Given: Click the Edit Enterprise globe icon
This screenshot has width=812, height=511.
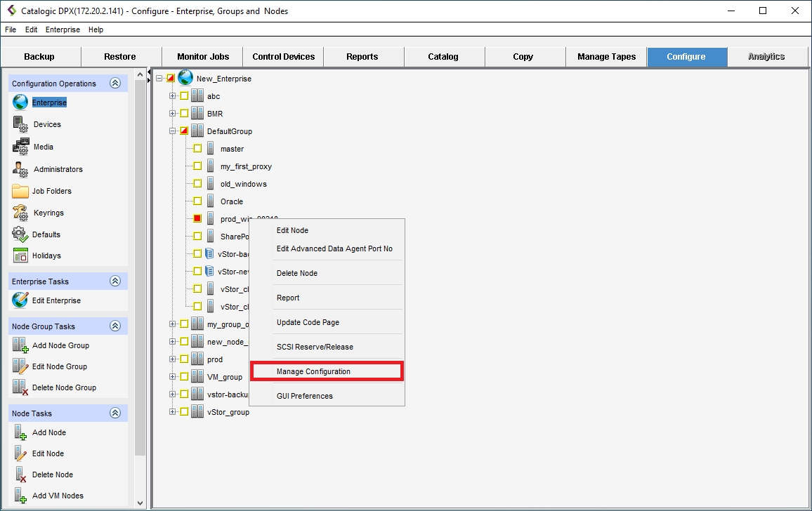Looking at the screenshot, I should click(20, 300).
